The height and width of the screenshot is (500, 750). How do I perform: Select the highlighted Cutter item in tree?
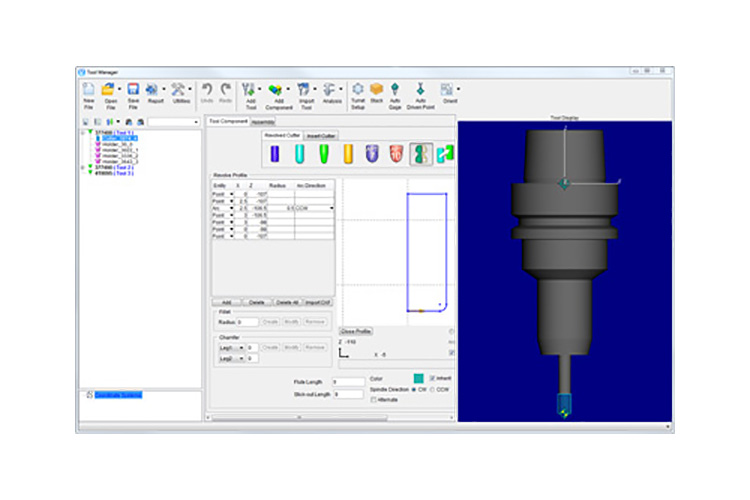(120, 138)
